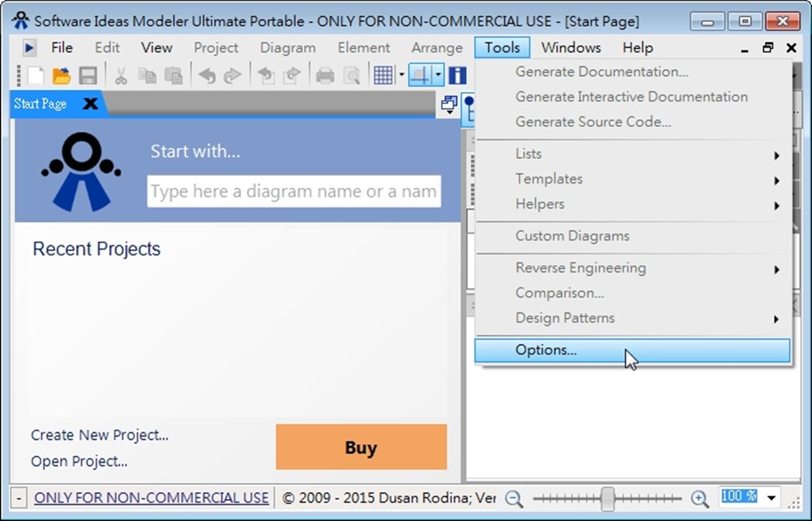Click the ONLY FOR NON-COMMERCIAL USE status link
This screenshot has width=812, height=521.
(x=151, y=497)
